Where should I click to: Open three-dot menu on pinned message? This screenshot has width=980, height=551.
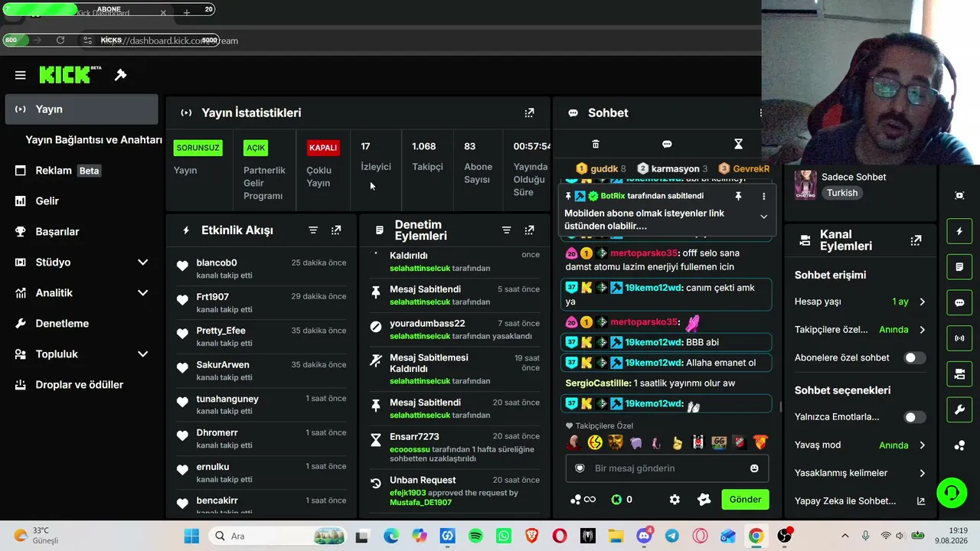tap(763, 196)
